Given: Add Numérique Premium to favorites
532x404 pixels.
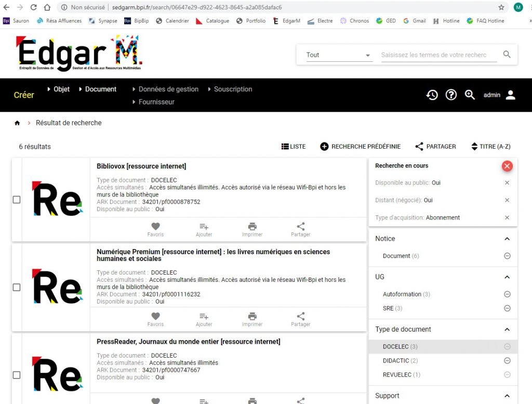Looking at the screenshot, I should click(155, 319).
